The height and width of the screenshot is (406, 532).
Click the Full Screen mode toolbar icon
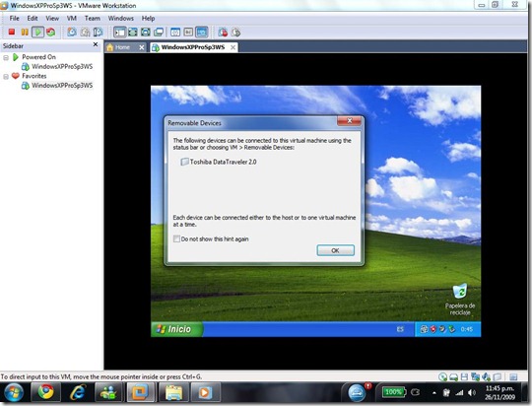pyautogui.click(x=133, y=33)
